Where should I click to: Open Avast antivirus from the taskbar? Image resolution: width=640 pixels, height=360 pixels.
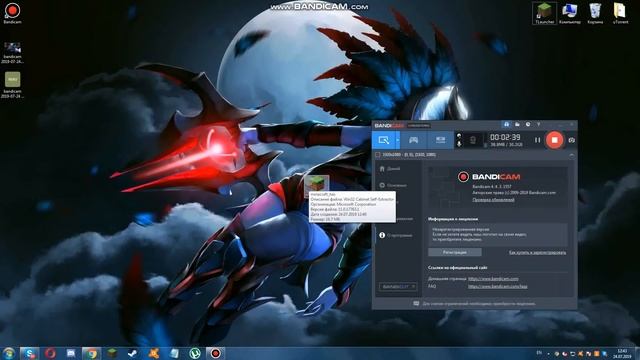coord(153,353)
